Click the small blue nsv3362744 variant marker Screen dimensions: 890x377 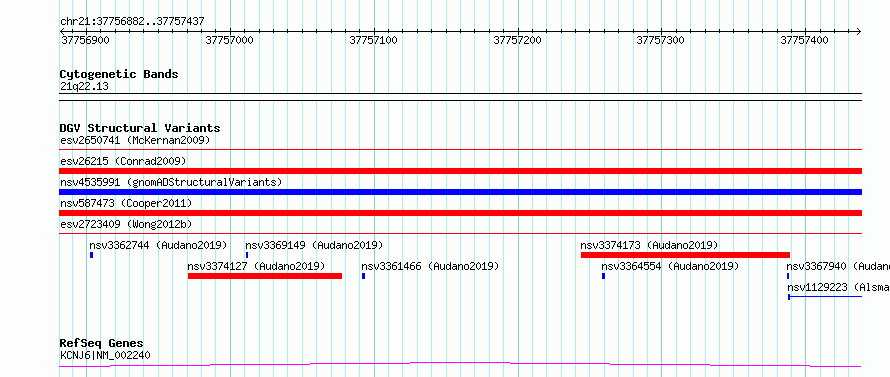pos(91,255)
